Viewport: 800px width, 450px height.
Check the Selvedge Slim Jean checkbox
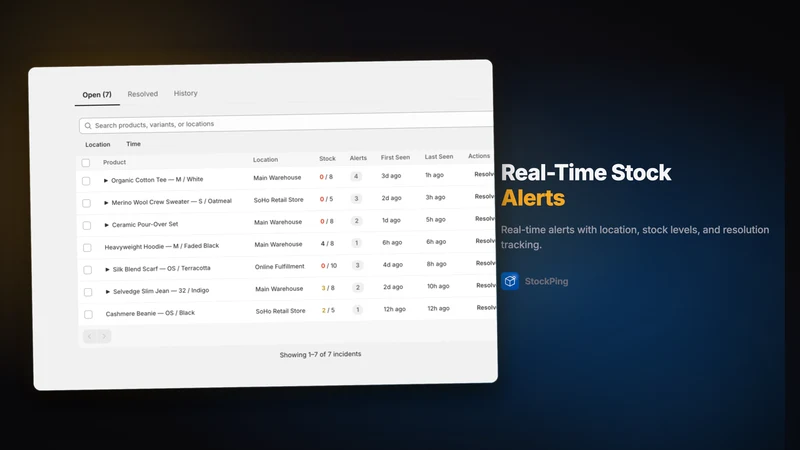[88, 292]
